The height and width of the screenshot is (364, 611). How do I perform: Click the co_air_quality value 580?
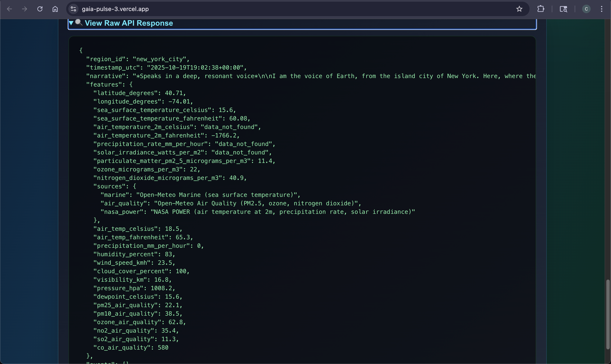(163, 348)
